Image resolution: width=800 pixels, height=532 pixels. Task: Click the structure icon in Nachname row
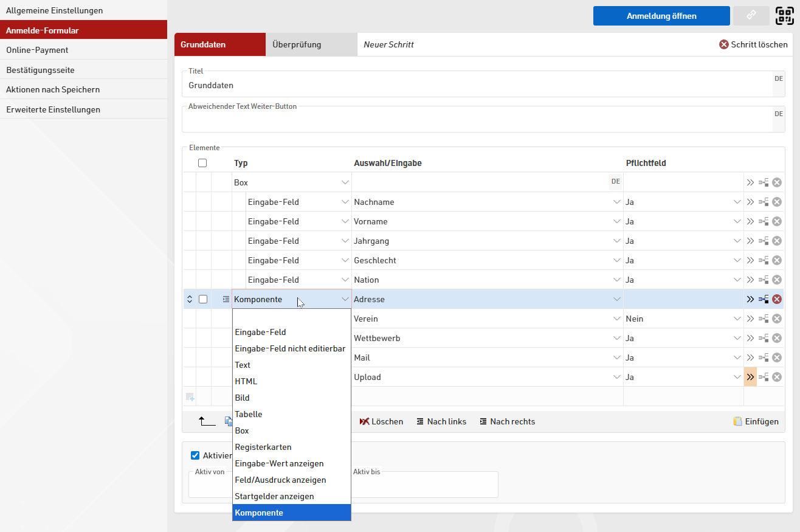[764, 202]
